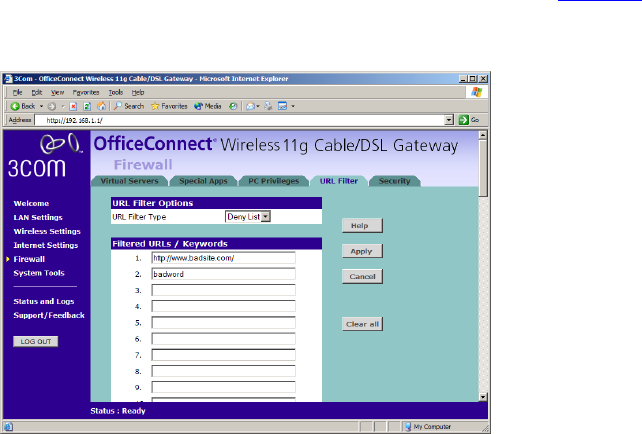This screenshot has width=642, height=434.
Task: Click the empty filter field number 3
Action: point(224,290)
